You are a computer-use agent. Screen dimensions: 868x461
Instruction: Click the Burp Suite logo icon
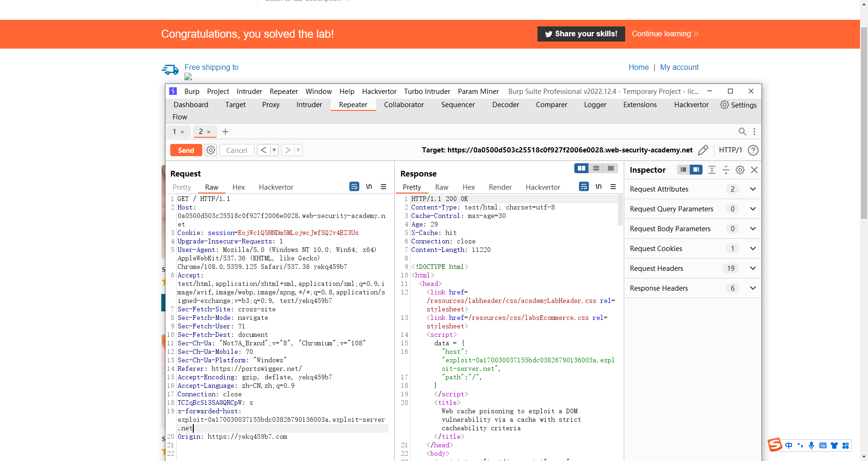tap(173, 91)
